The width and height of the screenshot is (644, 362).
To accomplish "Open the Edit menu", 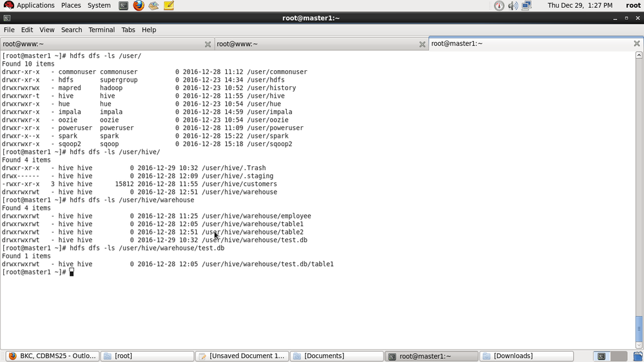I will coord(26,30).
